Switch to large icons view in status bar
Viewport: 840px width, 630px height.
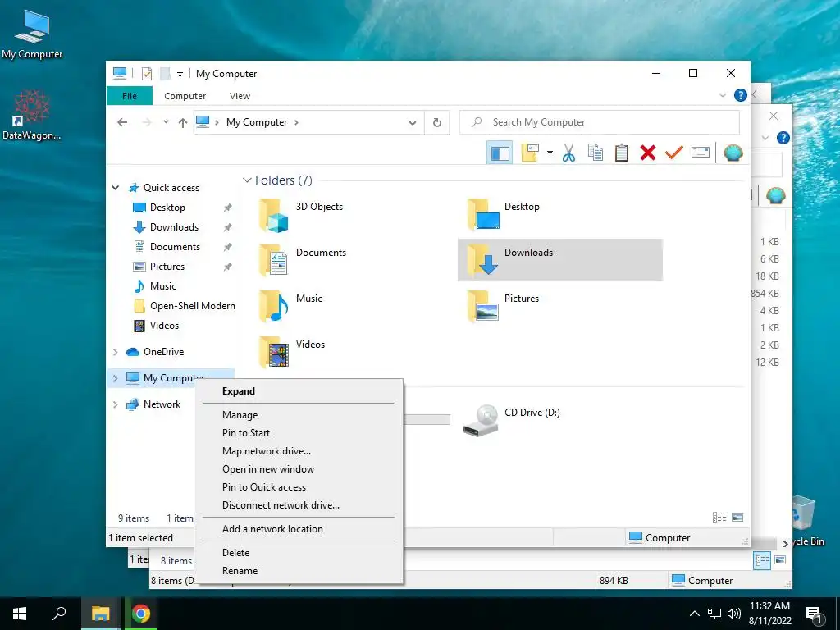(737, 518)
